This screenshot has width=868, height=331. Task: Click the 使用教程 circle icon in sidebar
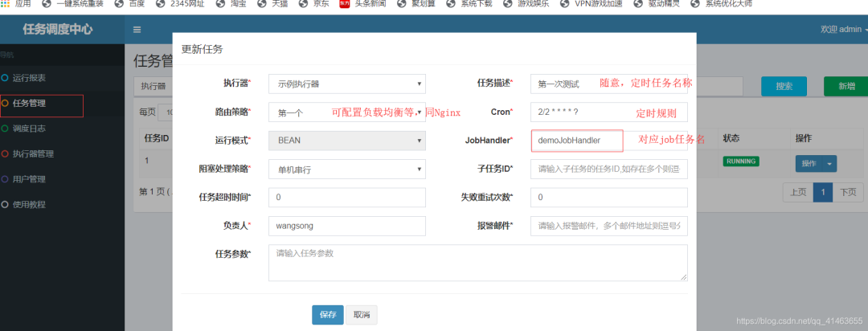5,204
